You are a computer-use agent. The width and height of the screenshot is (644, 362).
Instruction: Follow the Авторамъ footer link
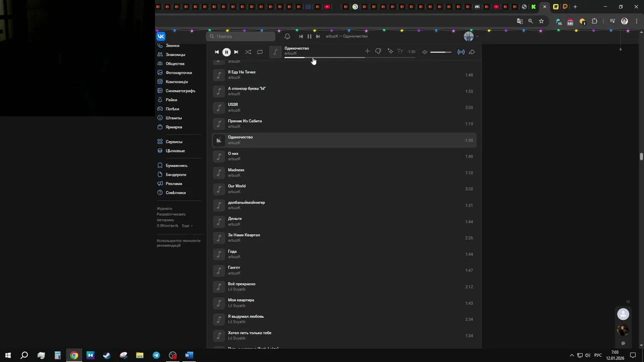(x=166, y=220)
